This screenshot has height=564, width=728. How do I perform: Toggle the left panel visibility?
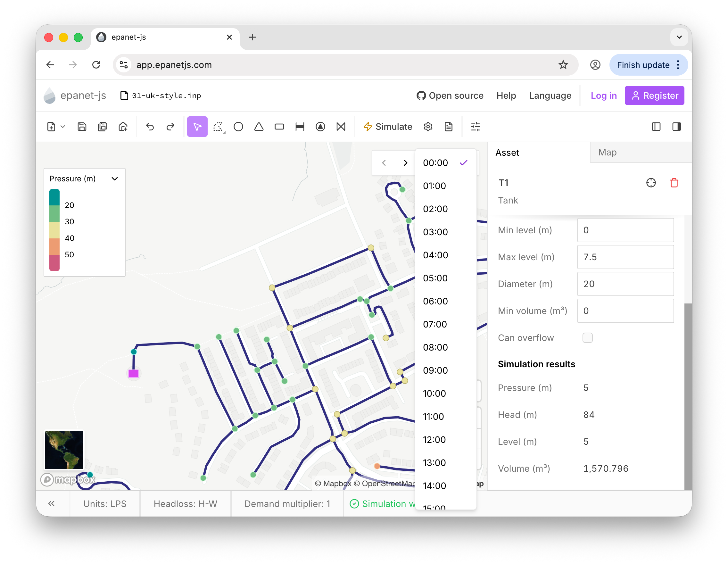[656, 127]
